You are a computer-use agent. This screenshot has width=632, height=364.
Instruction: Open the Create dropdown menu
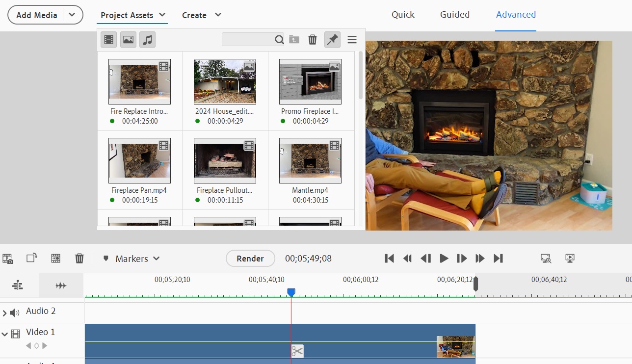202,15
